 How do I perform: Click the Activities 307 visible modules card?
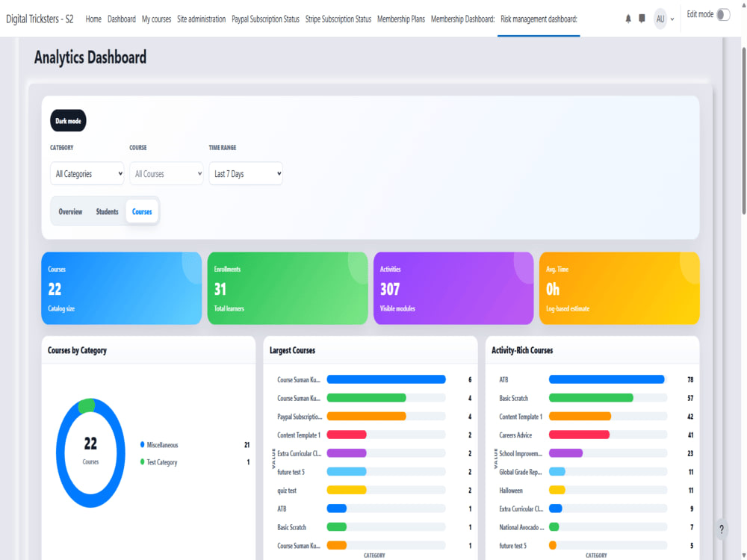(453, 288)
